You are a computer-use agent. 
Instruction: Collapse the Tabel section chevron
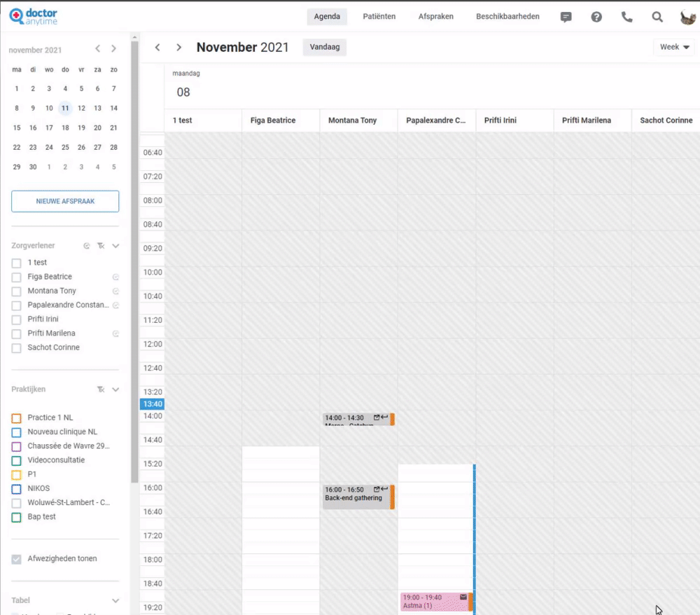115,601
